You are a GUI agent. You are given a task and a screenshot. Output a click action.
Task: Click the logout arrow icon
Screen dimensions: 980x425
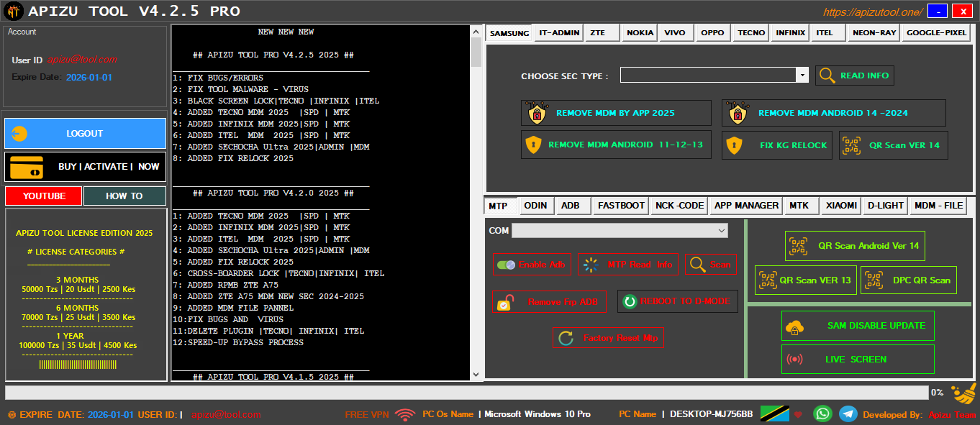pyautogui.click(x=21, y=133)
